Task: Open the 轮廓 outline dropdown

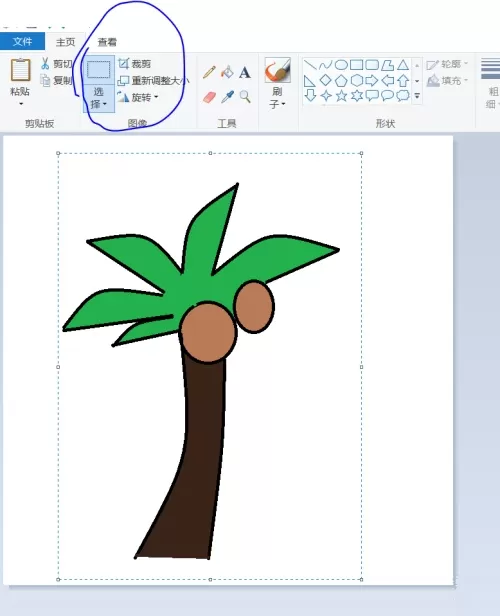Action: [x=447, y=64]
